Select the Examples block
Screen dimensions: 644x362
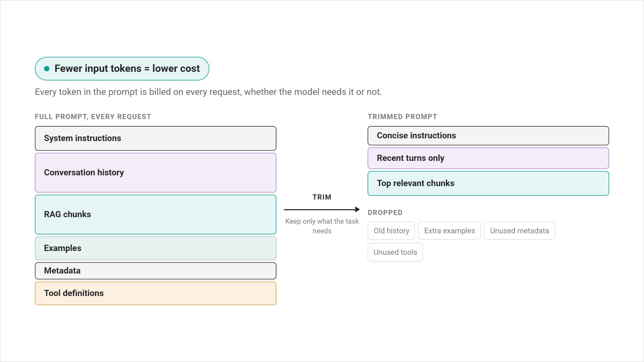(156, 248)
